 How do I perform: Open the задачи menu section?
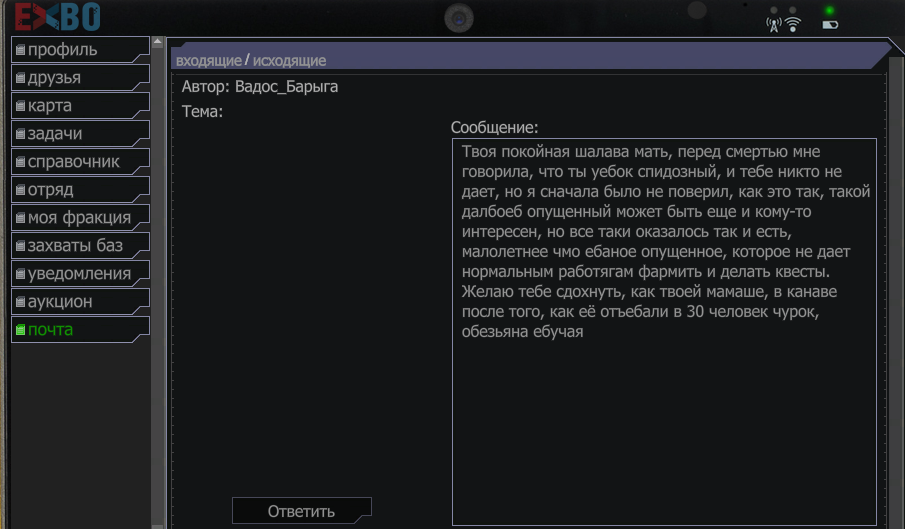pyautogui.click(x=80, y=134)
